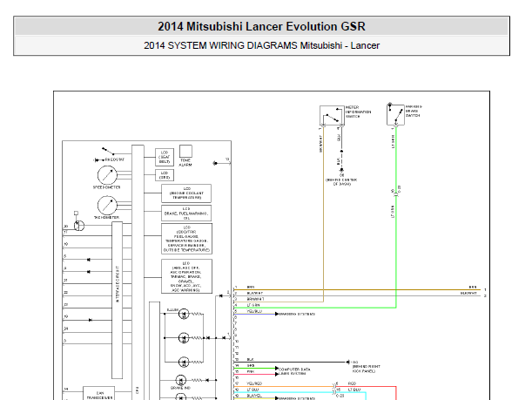Click the BRAKE IND lamp symbol
The height and width of the screenshot is (400, 532).
coord(181,380)
